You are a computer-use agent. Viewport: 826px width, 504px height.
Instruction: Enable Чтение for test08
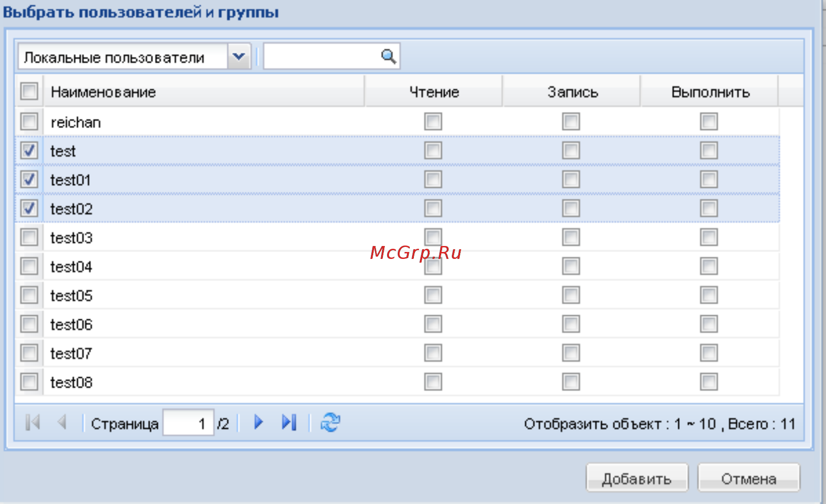pos(433,382)
